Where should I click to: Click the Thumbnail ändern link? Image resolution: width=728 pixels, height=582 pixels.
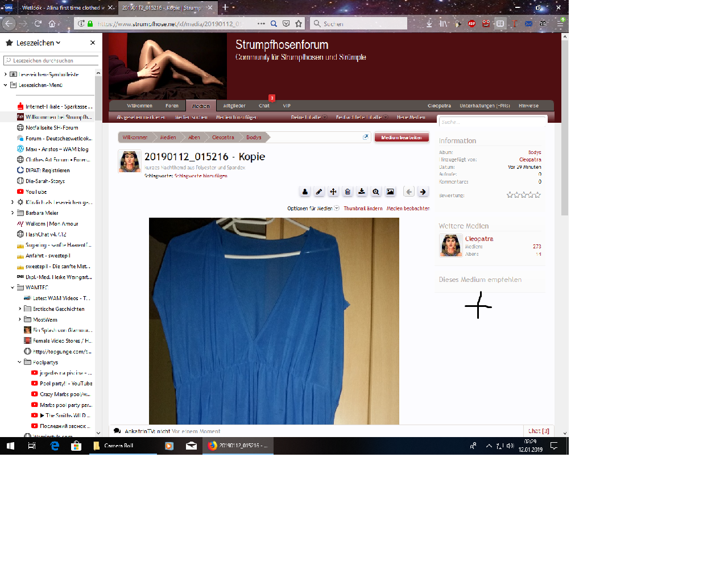coord(363,209)
